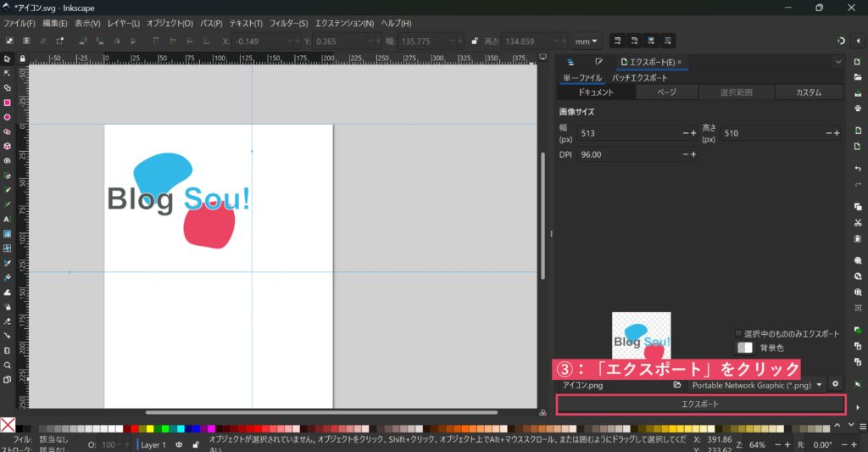Open the Portable Network Graphic format dropdown
The width and height of the screenshot is (868, 452).
pyautogui.click(x=750, y=385)
